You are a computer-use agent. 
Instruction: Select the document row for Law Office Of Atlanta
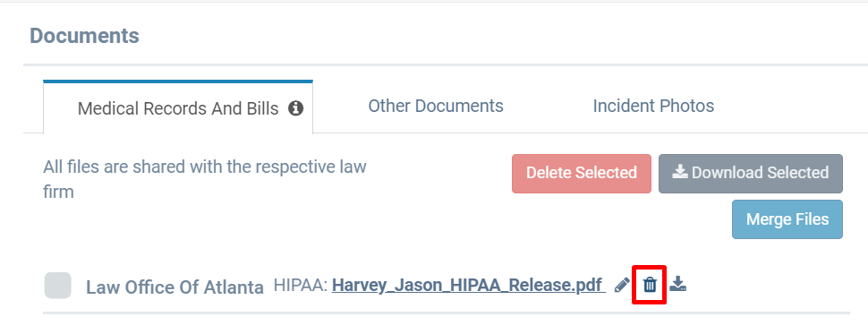tap(447, 286)
